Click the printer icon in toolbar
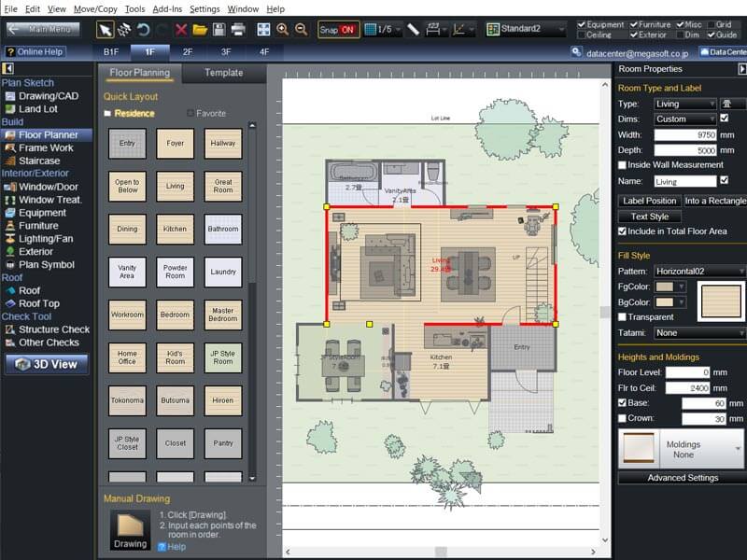Viewport: 747px width, 560px height. tap(238, 30)
